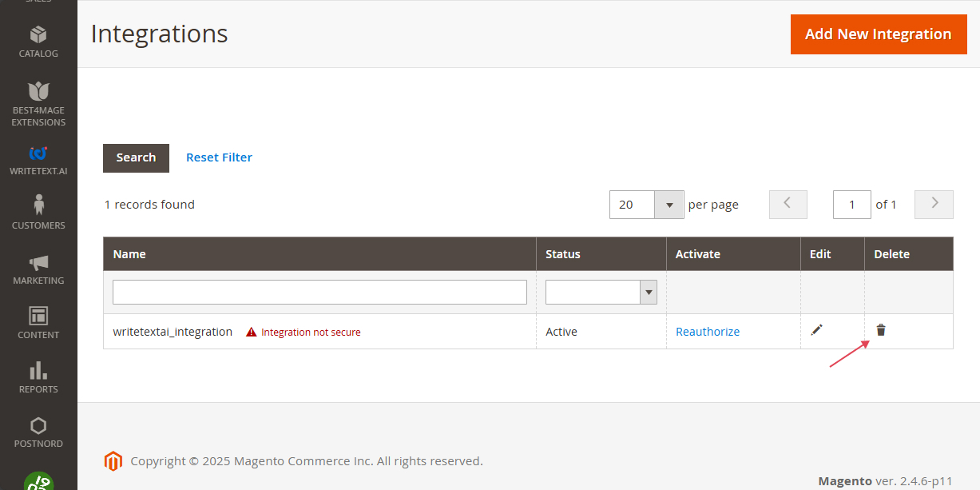Delete the integration using the trash icon
The width and height of the screenshot is (980, 490).
pos(880,329)
